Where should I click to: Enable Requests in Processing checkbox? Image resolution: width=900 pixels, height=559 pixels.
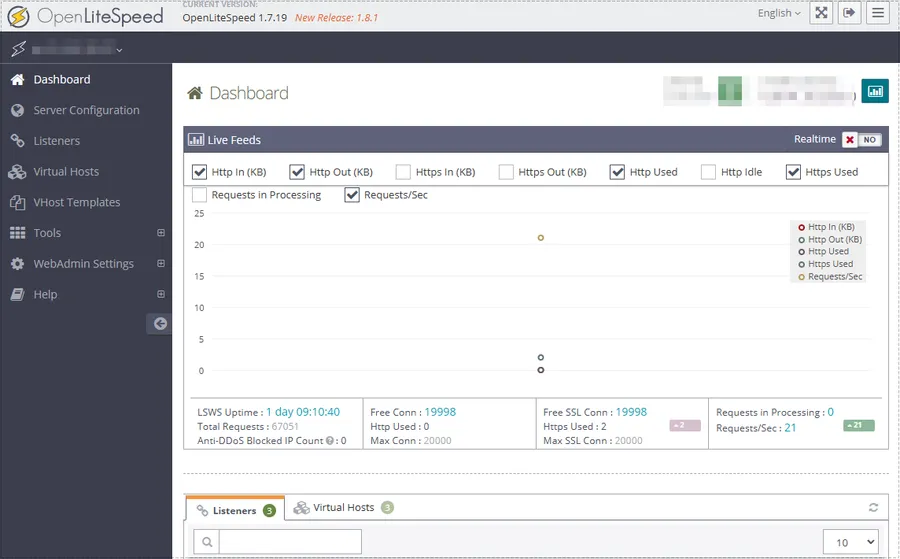[x=199, y=195]
